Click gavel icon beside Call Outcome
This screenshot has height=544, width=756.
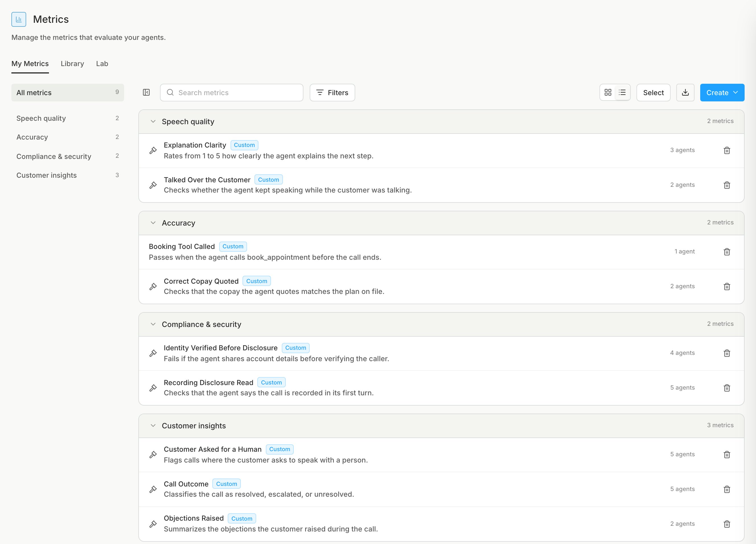click(153, 489)
